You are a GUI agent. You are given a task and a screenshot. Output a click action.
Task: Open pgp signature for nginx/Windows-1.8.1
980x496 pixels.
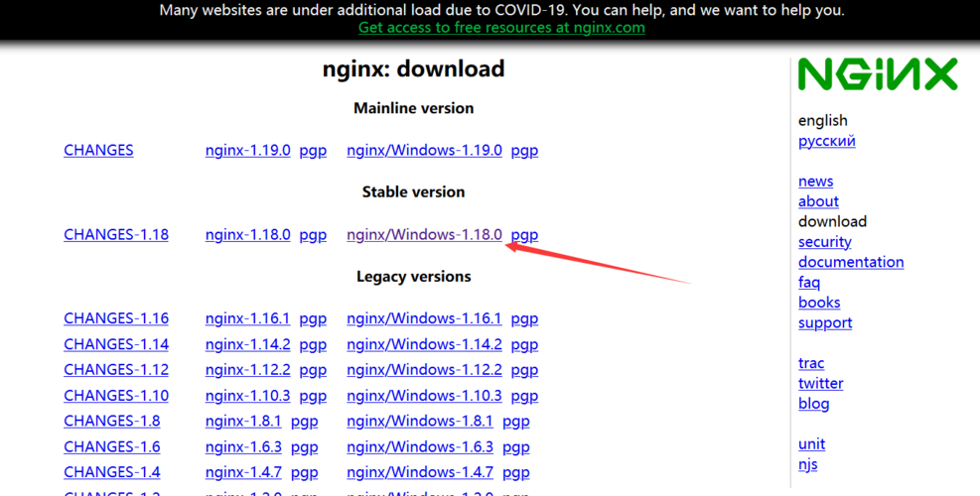516,421
